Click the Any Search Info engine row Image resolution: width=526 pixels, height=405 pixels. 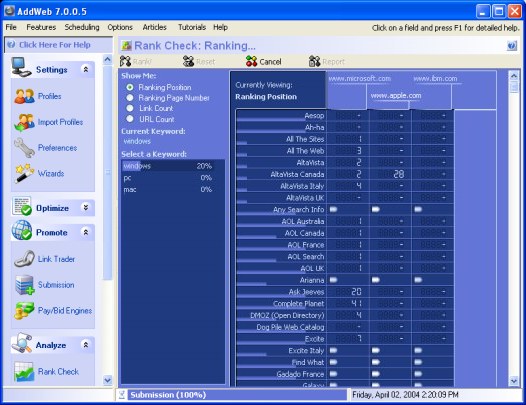tap(345, 209)
